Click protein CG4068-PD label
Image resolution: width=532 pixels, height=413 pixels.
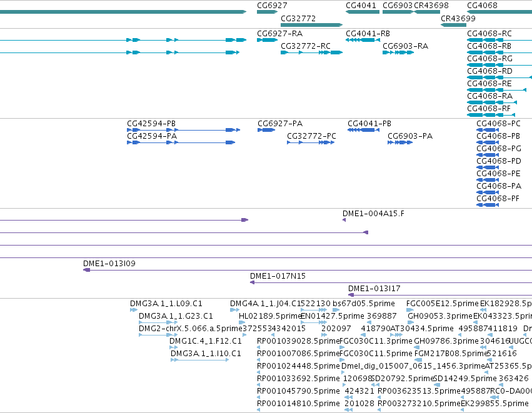point(498,161)
